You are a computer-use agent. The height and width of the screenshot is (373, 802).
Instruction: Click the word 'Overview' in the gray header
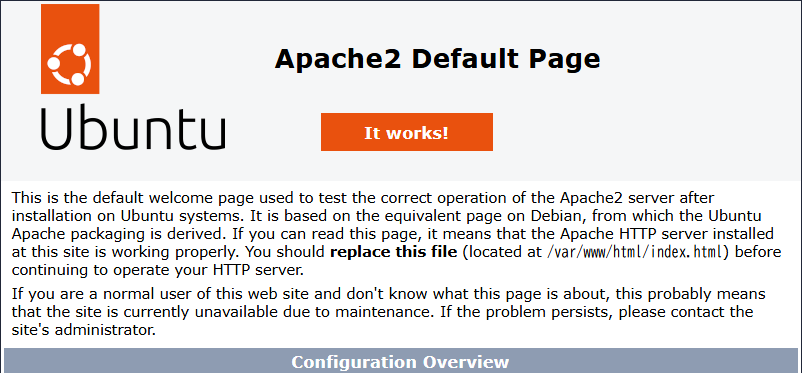click(x=465, y=361)
